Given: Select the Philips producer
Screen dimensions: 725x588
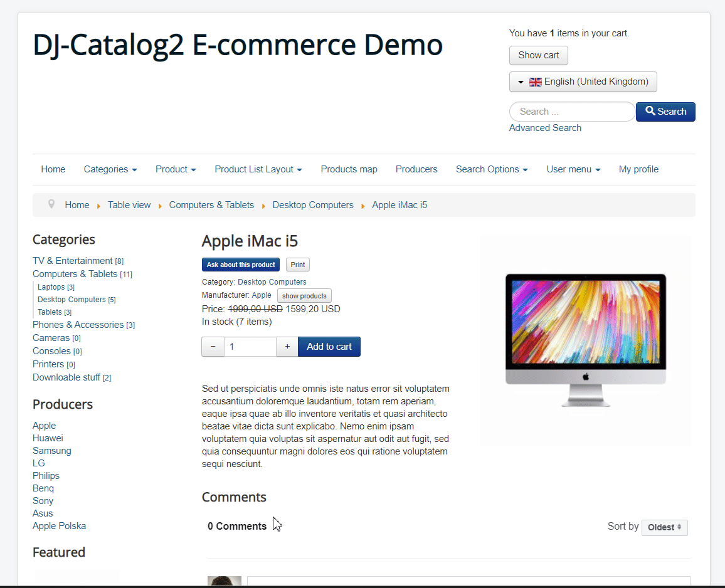Looking at the screenshot, I should tap(46, 476).
